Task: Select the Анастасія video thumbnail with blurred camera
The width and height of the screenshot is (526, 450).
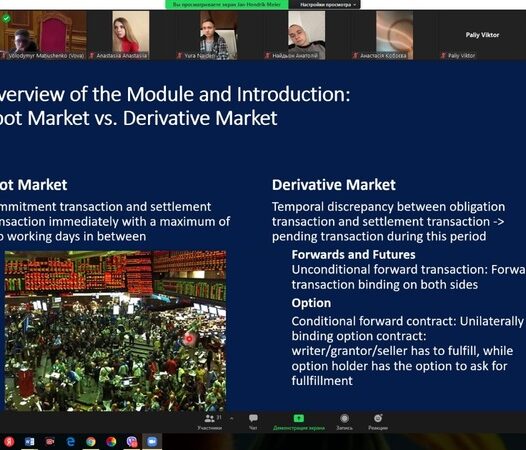Action: (x=394, y=35)
